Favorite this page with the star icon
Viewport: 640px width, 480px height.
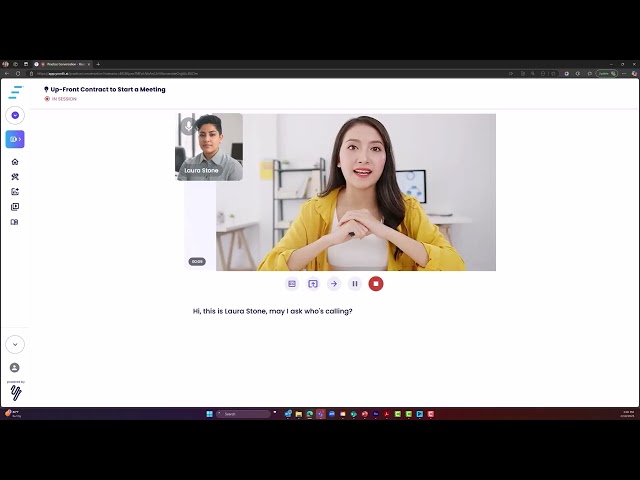(553, 73)
